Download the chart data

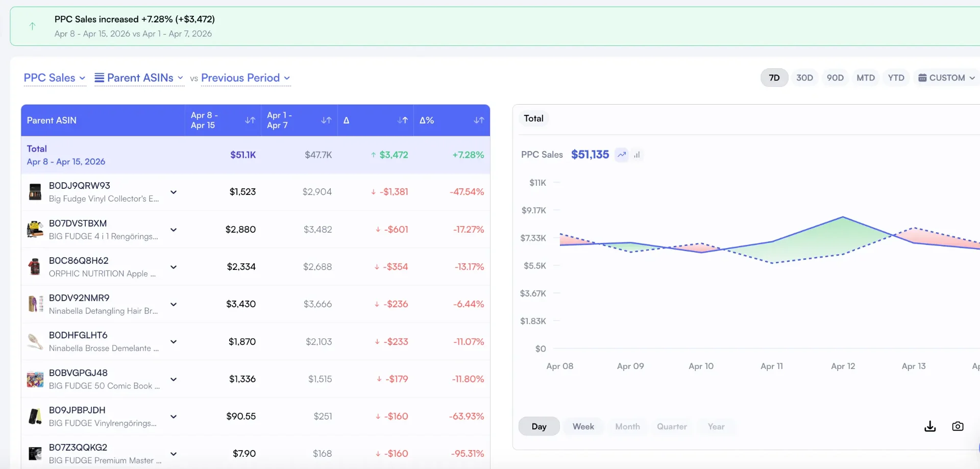pos(930,426)
